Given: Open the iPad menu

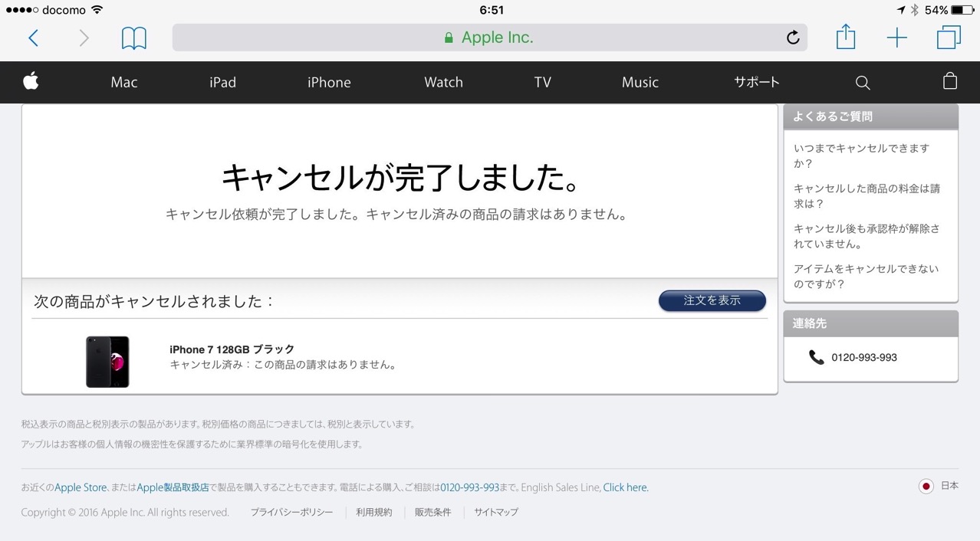Looking at the screenshot, I should pyautogui.click(x=222, y=82).
